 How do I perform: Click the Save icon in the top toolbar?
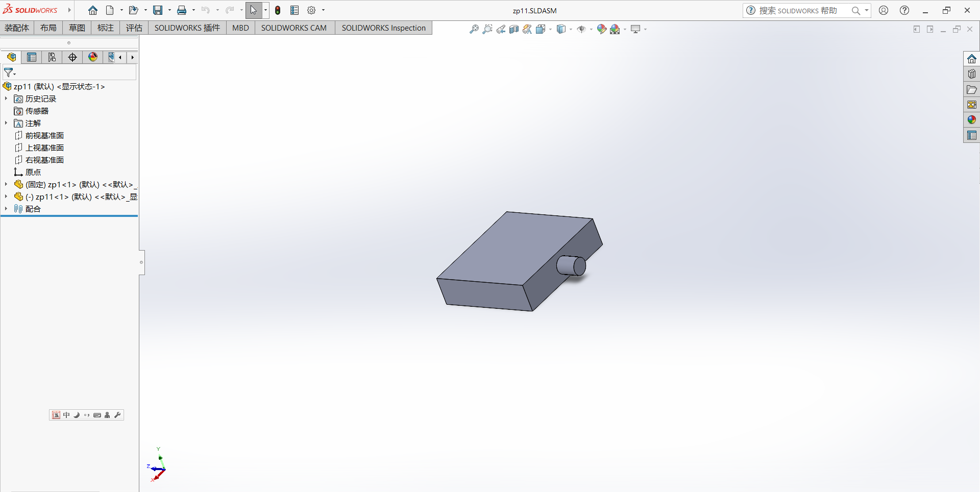pos(158,10)
